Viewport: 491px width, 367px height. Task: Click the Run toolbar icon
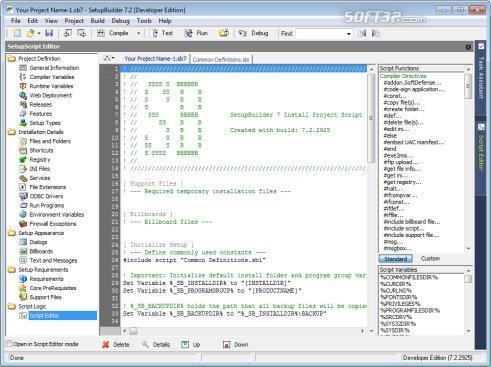189,33
